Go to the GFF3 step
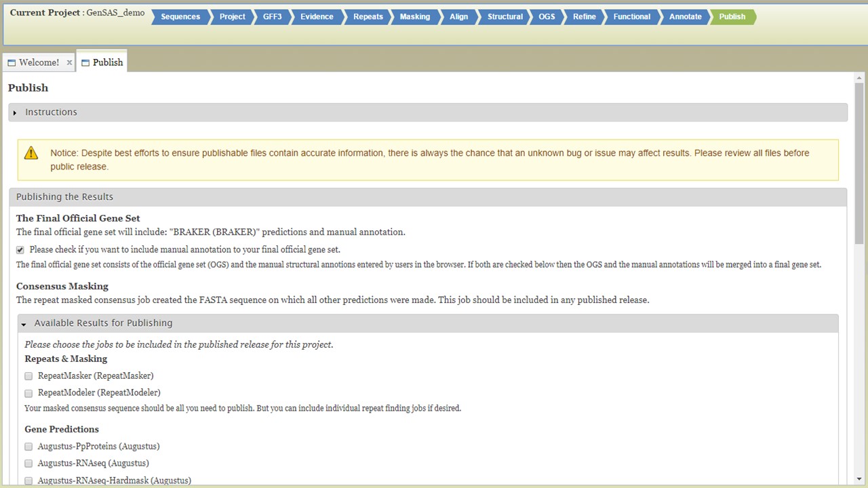Image resolution: width=868 pixels, height=488 pixels. pos(273,17)
